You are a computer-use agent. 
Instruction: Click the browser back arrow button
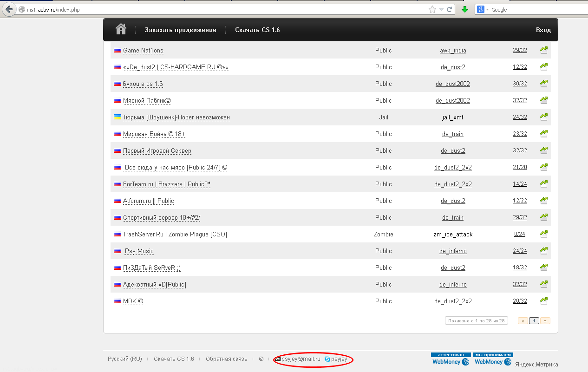tap(9, 9)
